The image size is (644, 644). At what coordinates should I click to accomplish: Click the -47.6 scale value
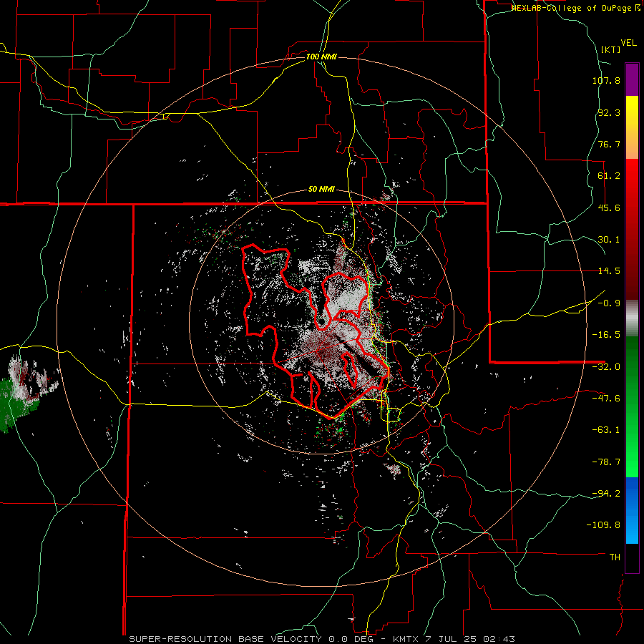click(x=606, y=399)
